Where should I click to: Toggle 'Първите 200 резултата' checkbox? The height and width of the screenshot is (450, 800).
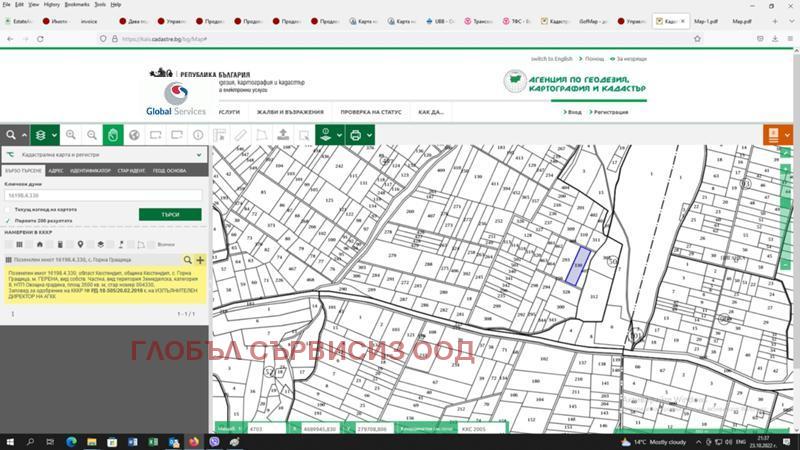coord(8,219)
